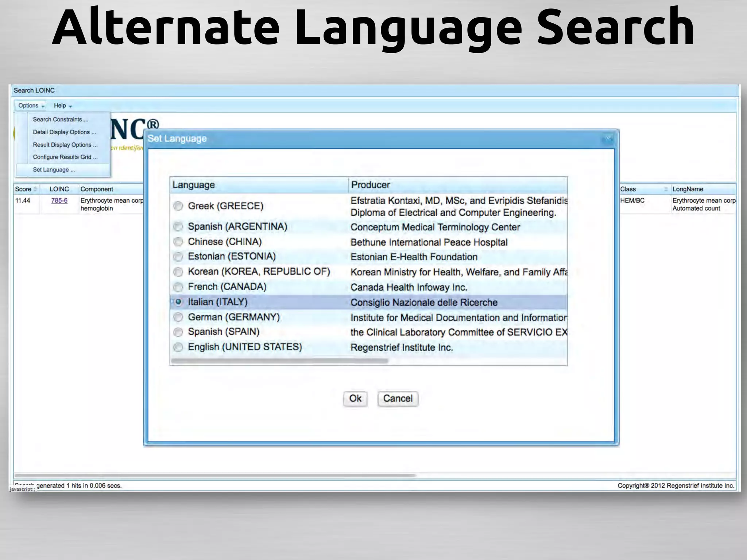Click the Score column sort arrow icon
Screen dimensions: 747x560
tap(35, 189)
